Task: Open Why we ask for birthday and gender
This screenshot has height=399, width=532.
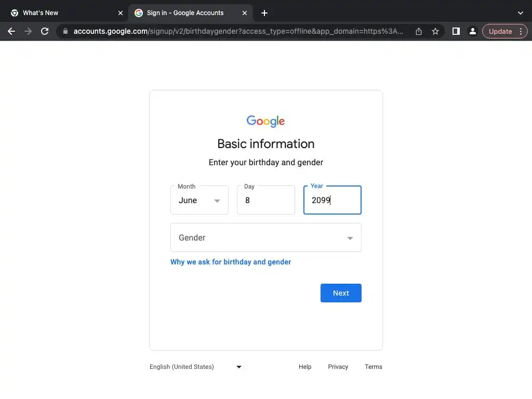Action: click(x=231, y=262)
